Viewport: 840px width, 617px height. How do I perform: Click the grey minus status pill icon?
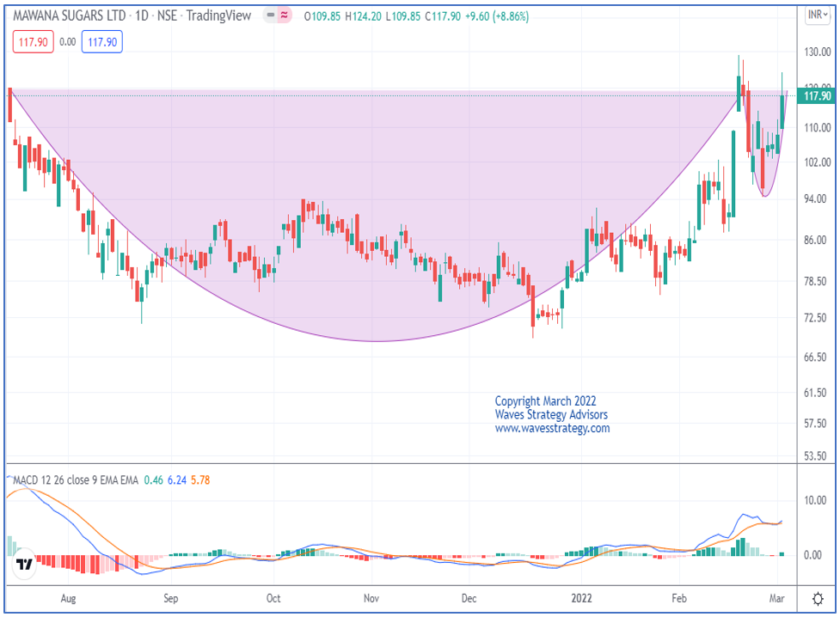(x=271, y=15)
